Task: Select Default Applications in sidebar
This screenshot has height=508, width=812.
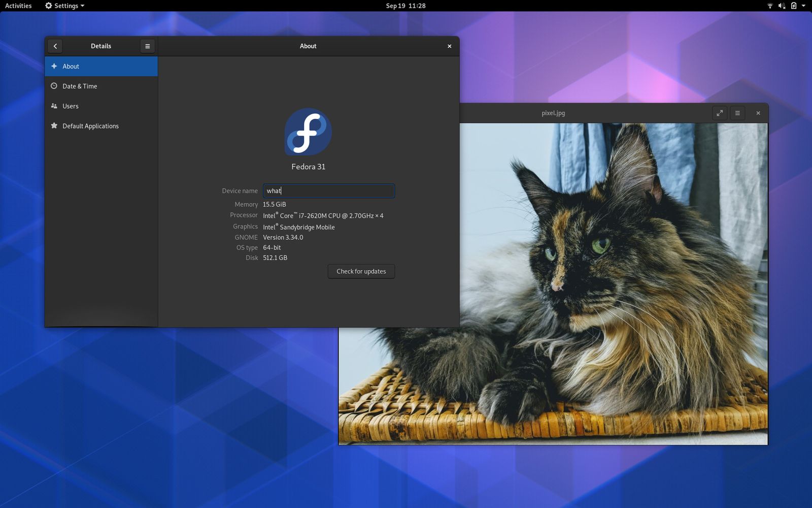Action: pos(90,125)
